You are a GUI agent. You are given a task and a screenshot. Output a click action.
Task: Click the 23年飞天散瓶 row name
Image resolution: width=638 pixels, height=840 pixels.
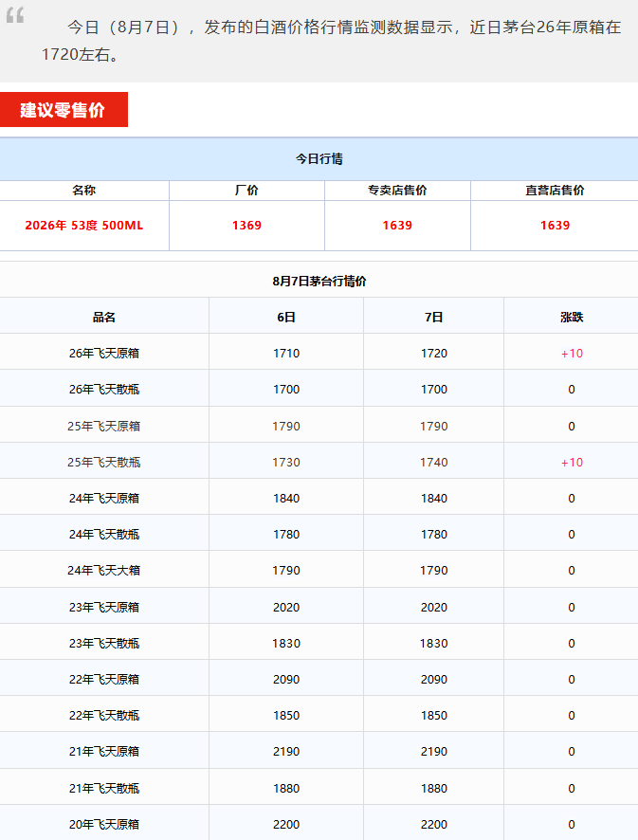point(104,644)
